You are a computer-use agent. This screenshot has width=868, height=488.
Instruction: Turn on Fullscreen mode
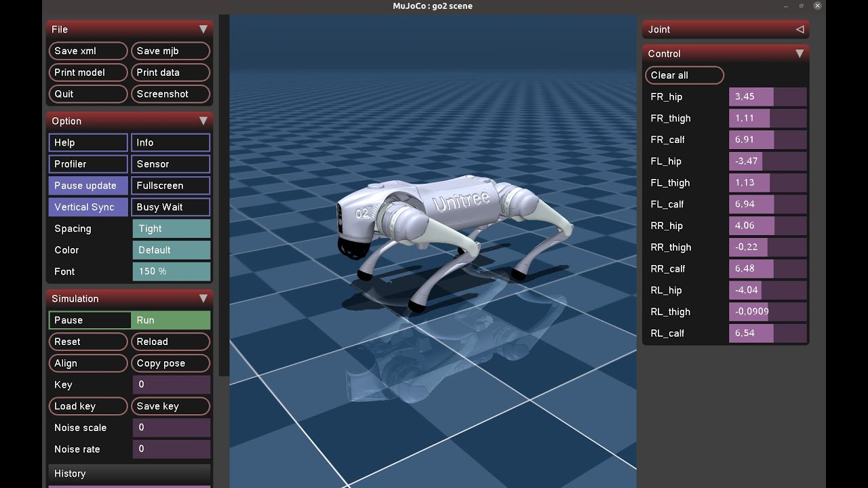pyautogui.click(x=170, y=186)
